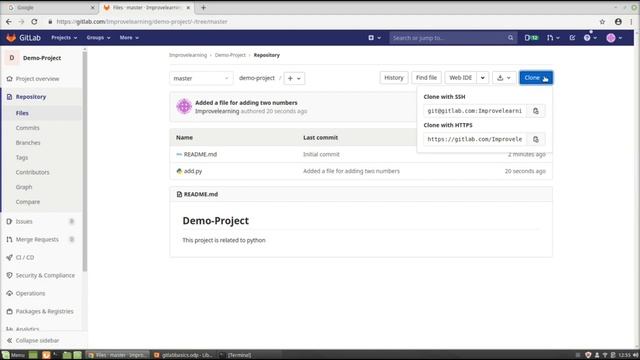Open Contributors in the sidebar
Viewport: 640px width, 360px height.
(x=32, y=172)
